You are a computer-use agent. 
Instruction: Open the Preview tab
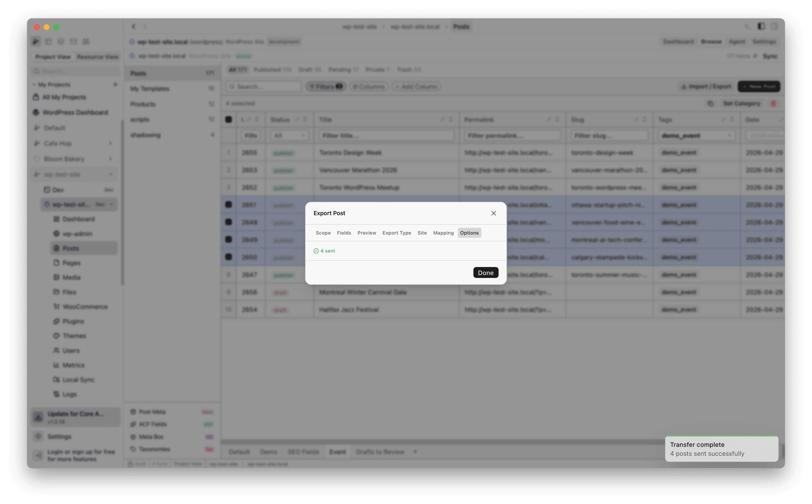coord(366,233)
